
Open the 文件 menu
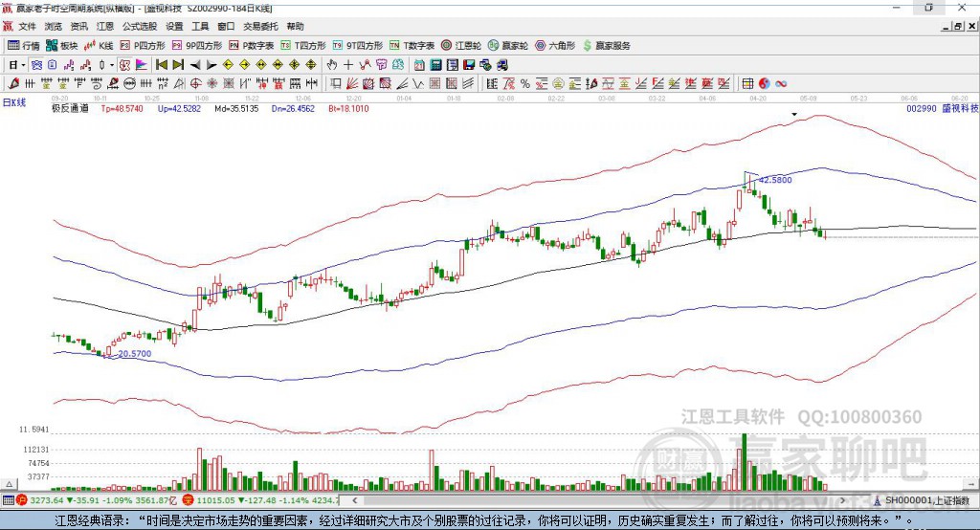point(27,26)
